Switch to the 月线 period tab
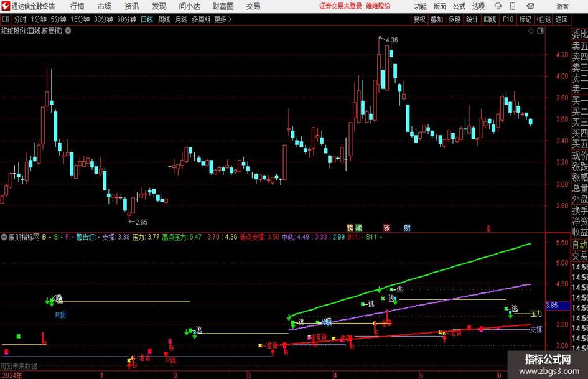Image resolution: width=588 pixels, height=379 pixels. pyautogui.click(x=181, y=19)
